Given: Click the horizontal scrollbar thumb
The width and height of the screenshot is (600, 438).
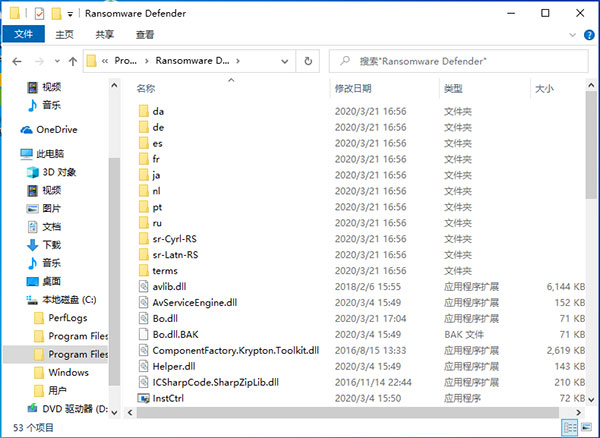Looking at the screenshot, I should tap(347, 412).
